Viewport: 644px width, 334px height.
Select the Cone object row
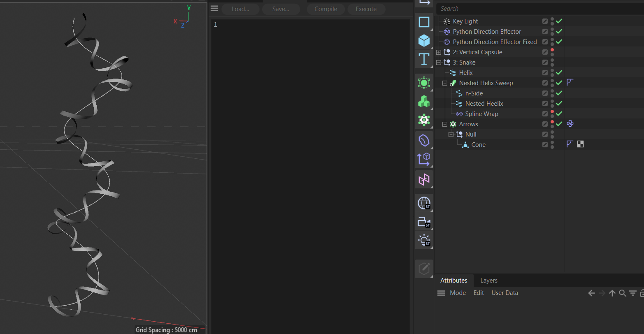pos(478,145)
